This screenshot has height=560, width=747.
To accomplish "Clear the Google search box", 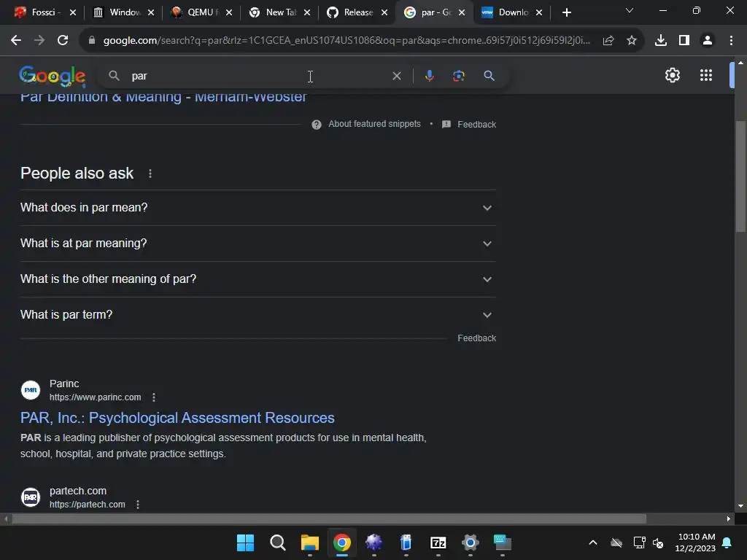I will point(396,76).
